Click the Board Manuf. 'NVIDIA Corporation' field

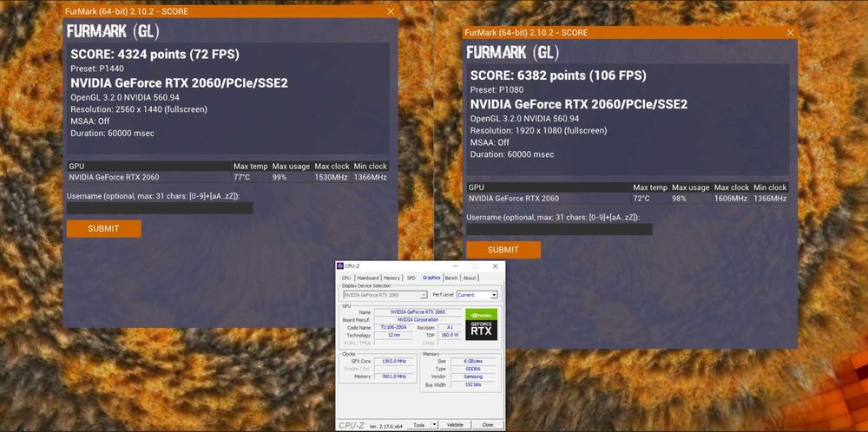[x=418, y=320]
